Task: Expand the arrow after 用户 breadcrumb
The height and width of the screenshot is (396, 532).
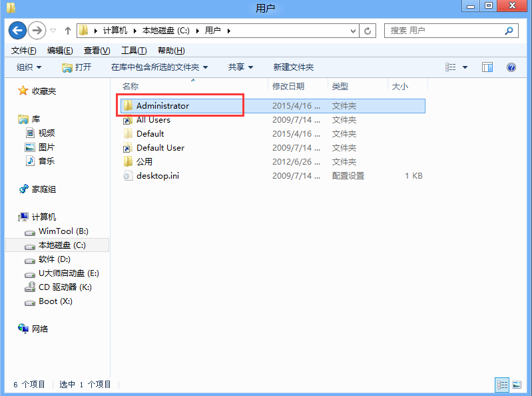Action: [x=229, y=31]
